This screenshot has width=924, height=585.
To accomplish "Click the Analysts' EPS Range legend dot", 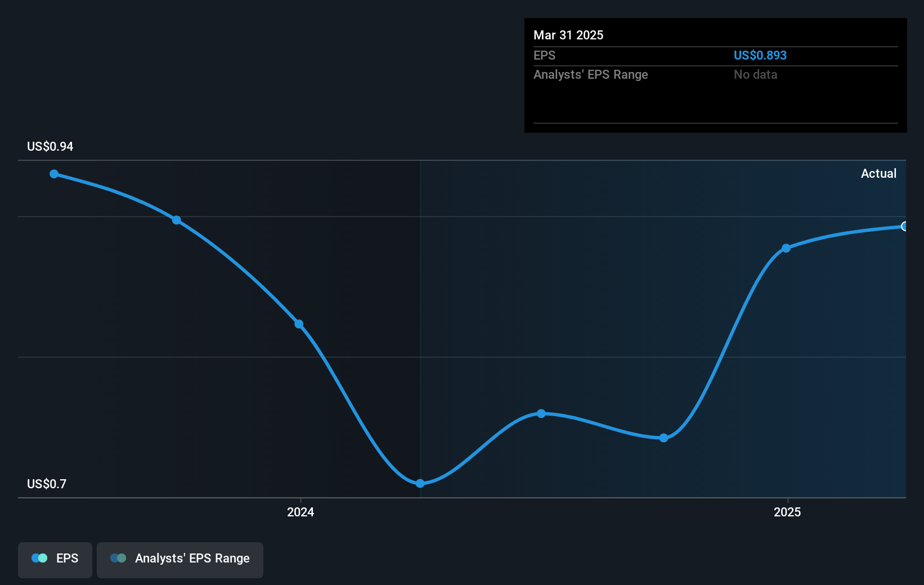I will 118,558.
